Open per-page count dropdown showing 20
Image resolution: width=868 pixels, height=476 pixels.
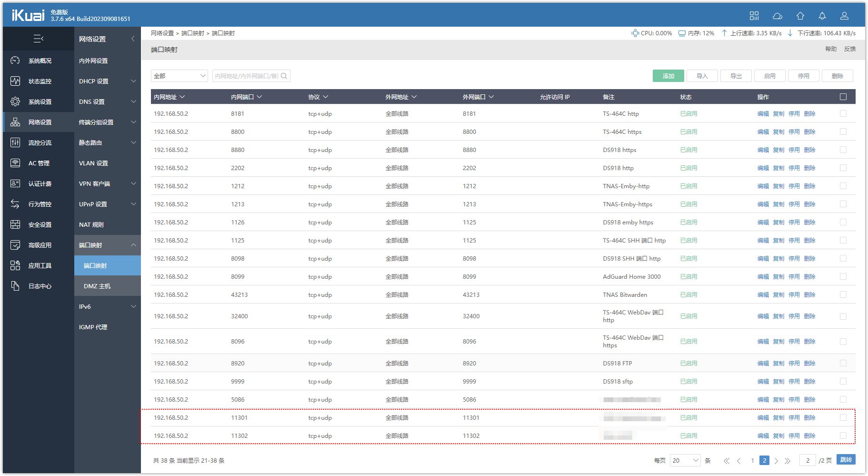pos(685,460)
